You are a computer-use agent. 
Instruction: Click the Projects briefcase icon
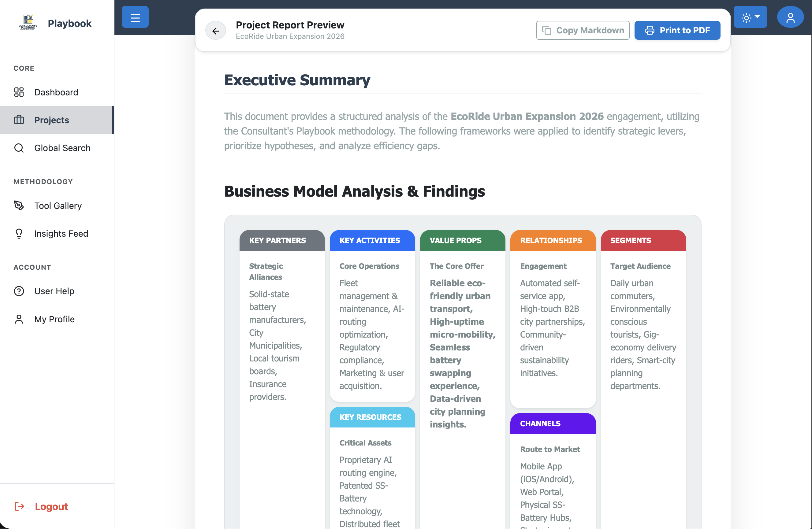19,120
